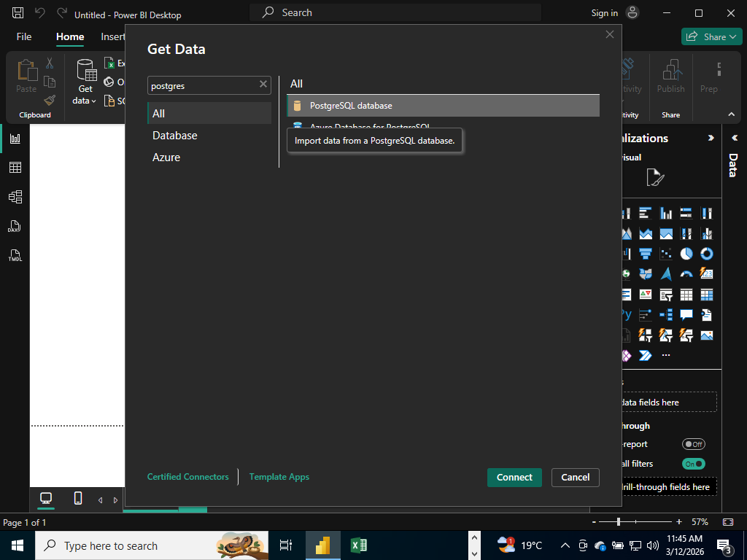Switch to the Home ribbon tab
Image resolution: width=747 pixels, height=560 pixels.
coord(70,36)
